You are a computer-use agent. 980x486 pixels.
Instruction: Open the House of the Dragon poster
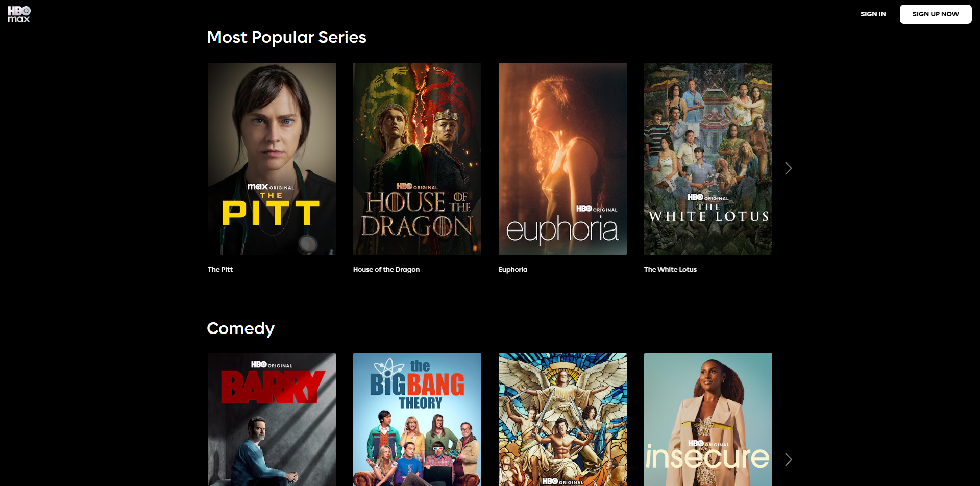(x=417, y=159)
